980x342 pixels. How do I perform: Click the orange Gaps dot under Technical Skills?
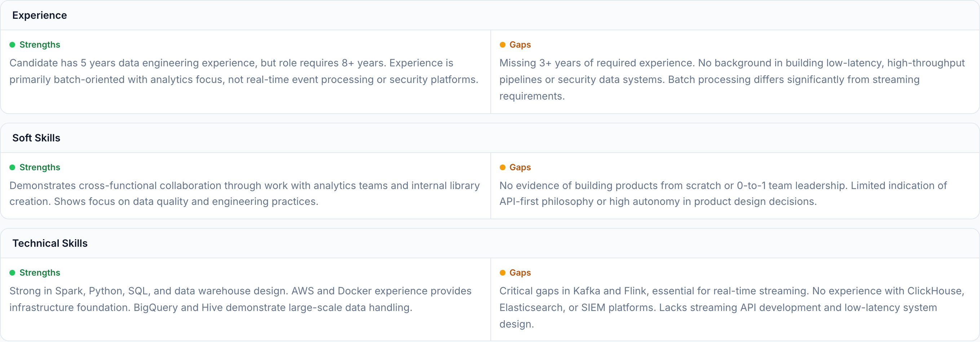(x=502, y=273)
